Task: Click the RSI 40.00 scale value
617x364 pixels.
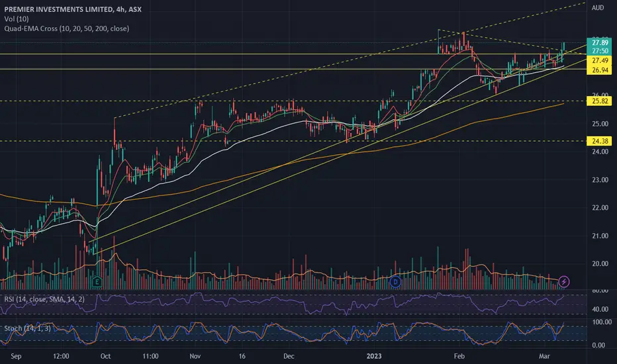Action: pyautogui.click(x=600, y=309)
